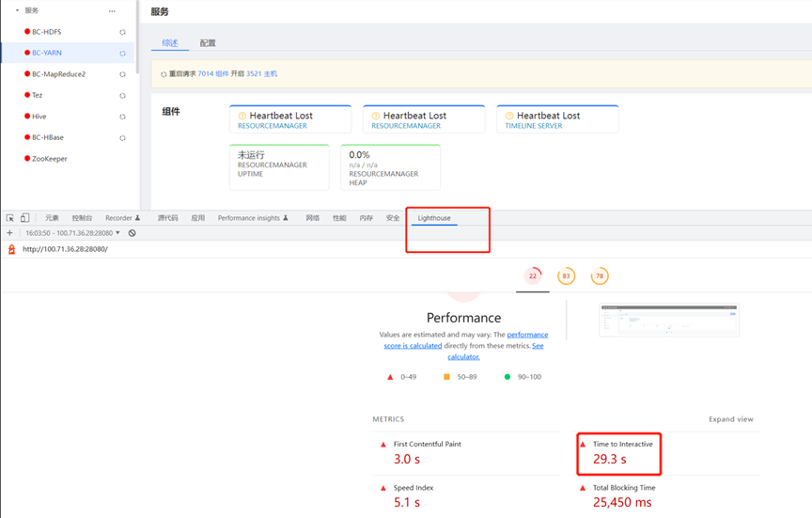This screenshot has height=518, width=812.
Task: Open the three-dot menu beside 服务 header
Action: tap(112, 11)
